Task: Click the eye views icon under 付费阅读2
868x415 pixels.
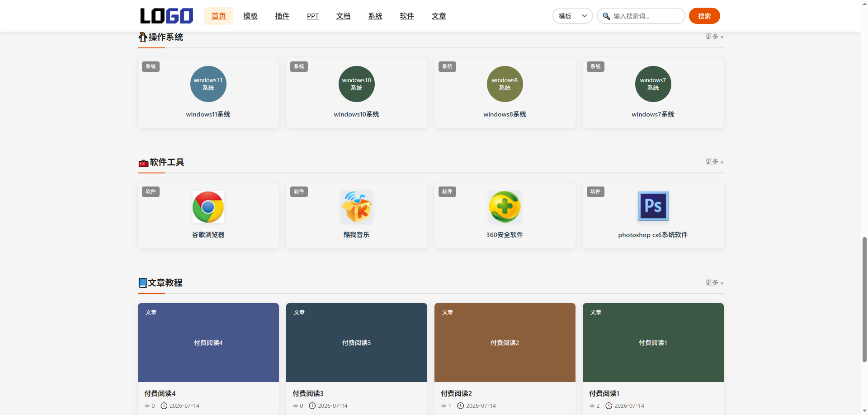Action: (x=443, y=406)
